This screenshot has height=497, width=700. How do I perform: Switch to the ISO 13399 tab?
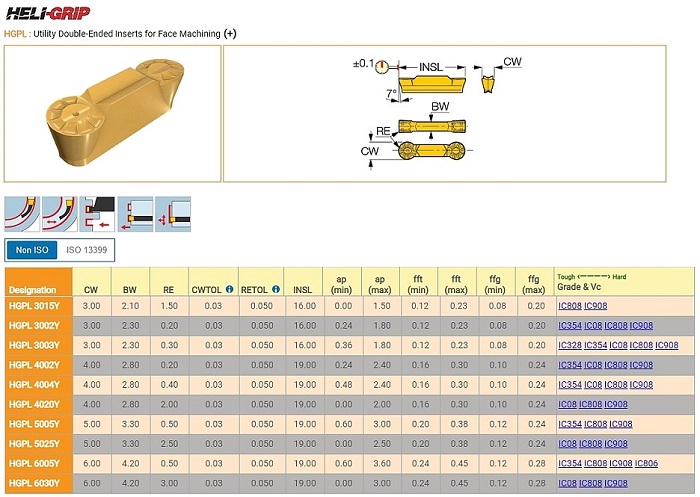[x=87, y=250]
